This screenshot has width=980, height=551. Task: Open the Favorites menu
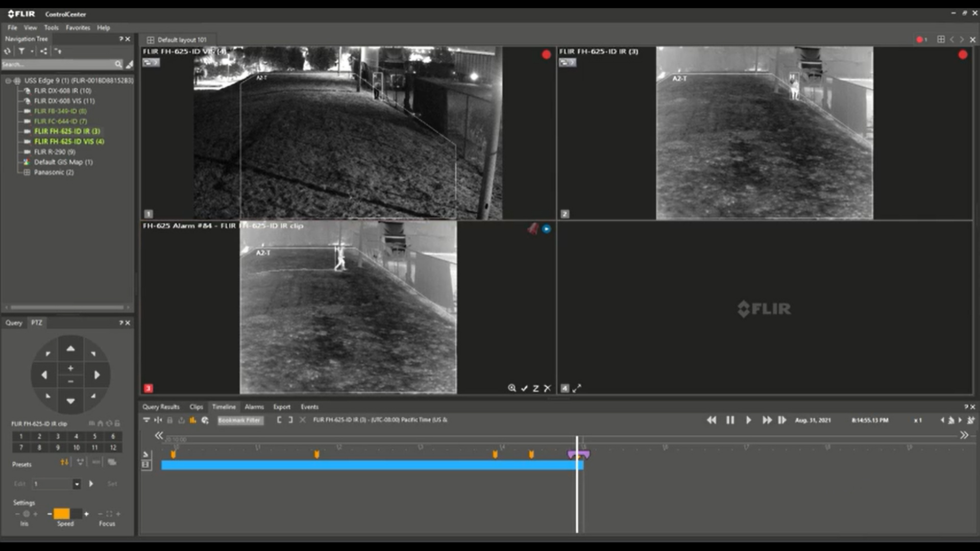point(78,28)
